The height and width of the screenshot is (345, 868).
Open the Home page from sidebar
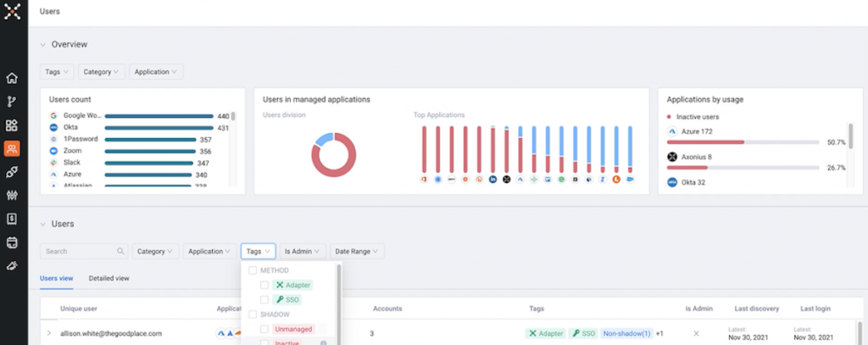(12, 78)
